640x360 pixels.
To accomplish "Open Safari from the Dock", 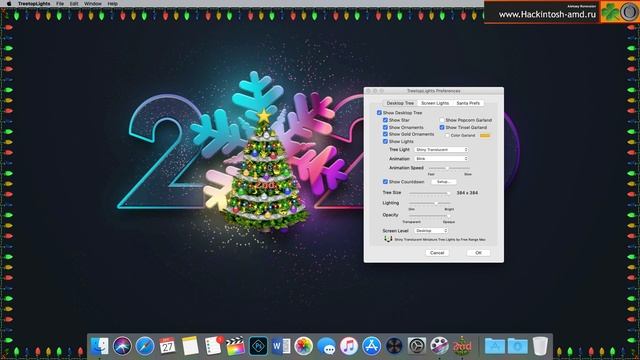I will (145, 346).
